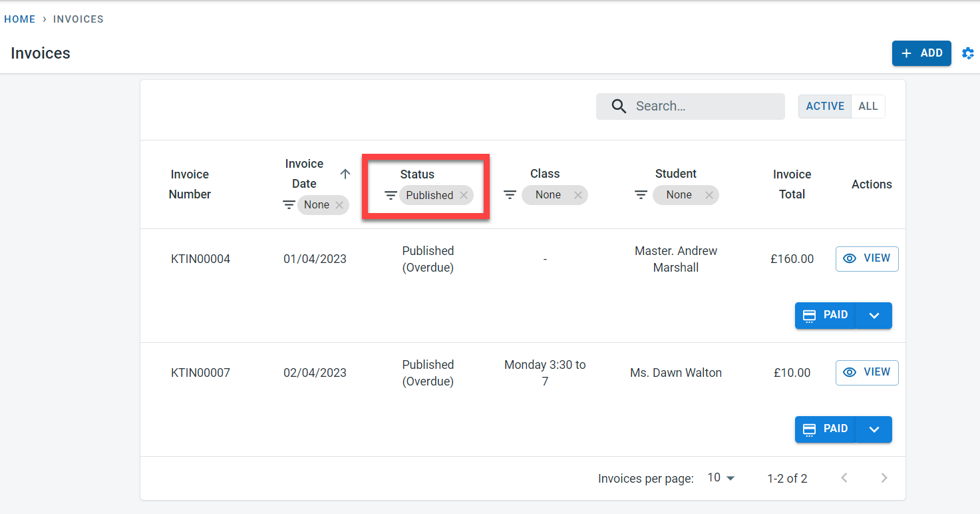Switch to the Active invoices toggle
Image resolution: width=980 pixels, height=514 pixels.
pyautogui.click(x=825, y=107)
